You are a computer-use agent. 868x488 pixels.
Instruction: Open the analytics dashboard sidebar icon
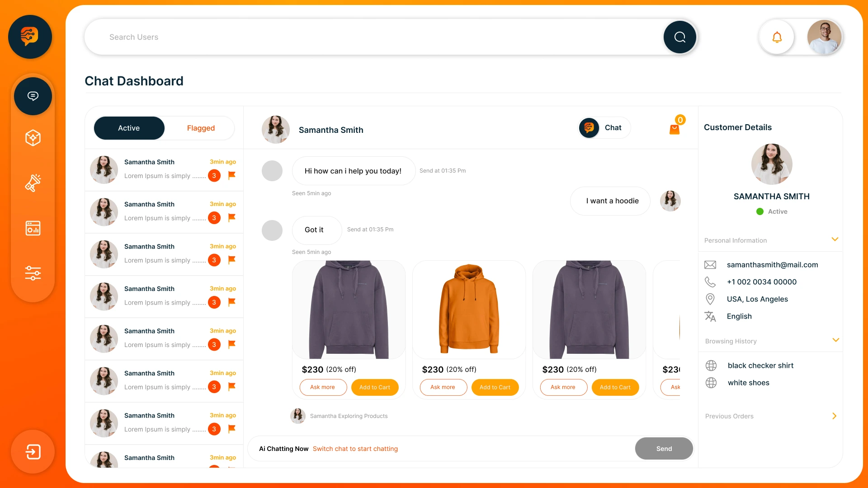click(33, 228)
